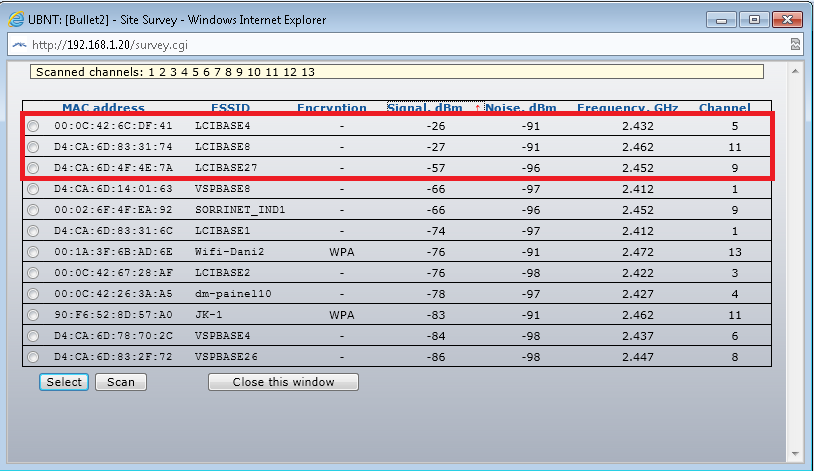Choose the LCIBASE27 radio button
814x471 pixels.
(33, 168)
